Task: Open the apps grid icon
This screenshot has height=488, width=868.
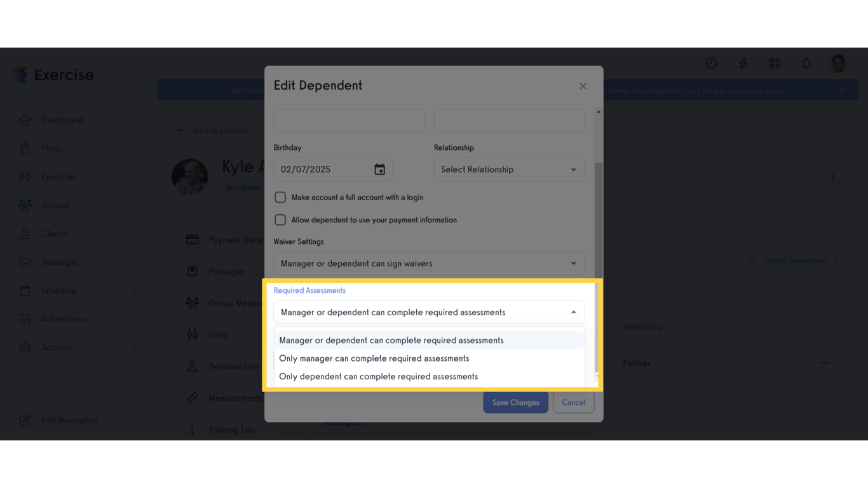Action: [775, 64]
